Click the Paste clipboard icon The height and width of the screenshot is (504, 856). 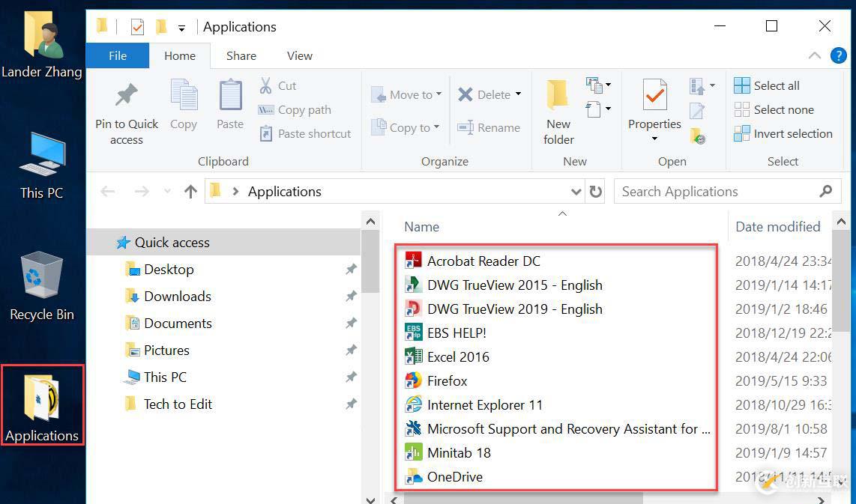pos(230,96)
